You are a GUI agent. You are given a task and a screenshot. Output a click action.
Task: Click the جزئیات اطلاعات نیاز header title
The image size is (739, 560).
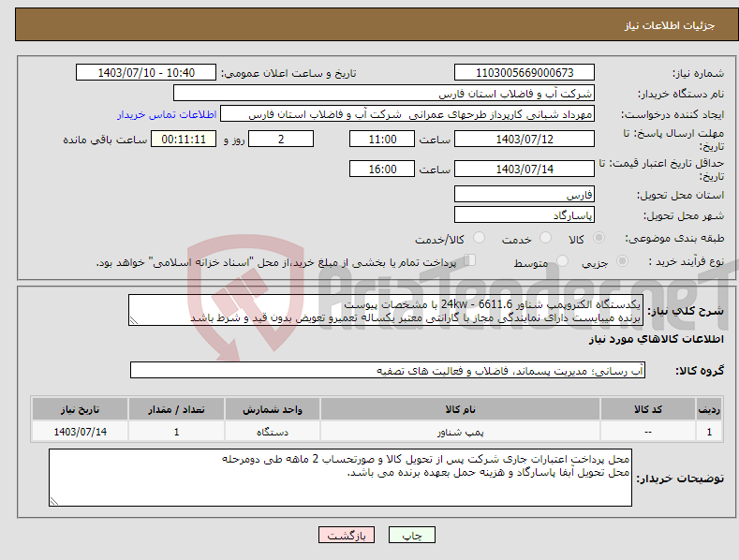(x=670, y=25)
